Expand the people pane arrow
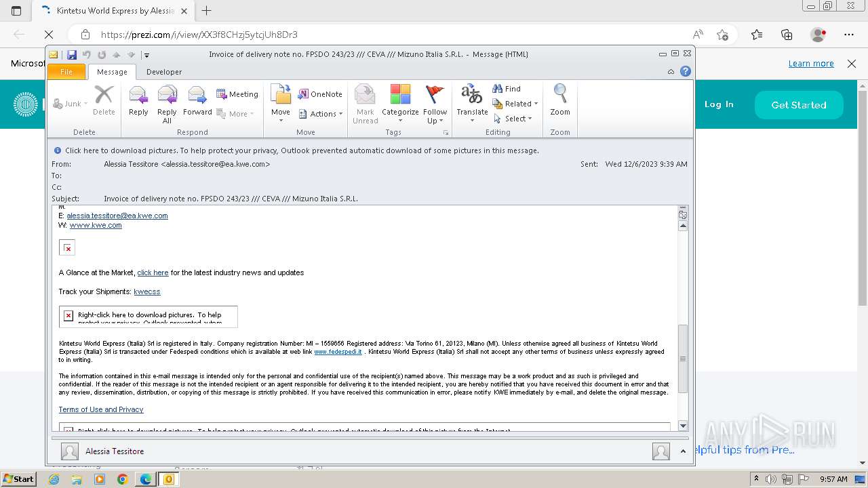 pos(683,451)
